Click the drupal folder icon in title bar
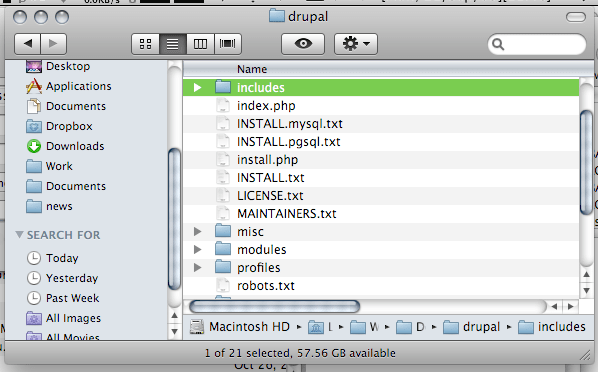598x372 pixels. pyautogui.click(x=276, y=16)
